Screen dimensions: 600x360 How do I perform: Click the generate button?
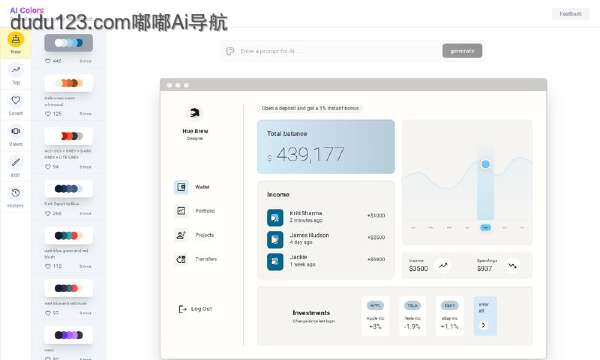[462, 51]
